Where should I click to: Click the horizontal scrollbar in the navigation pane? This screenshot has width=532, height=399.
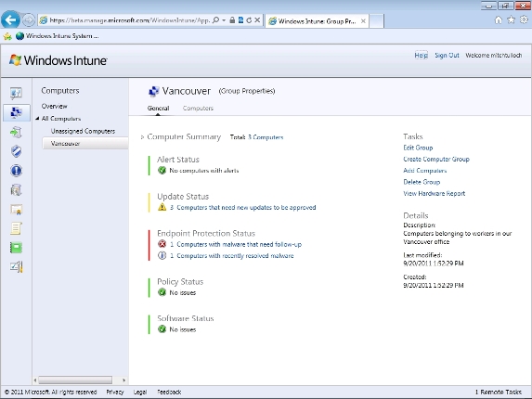click(75, 380)
